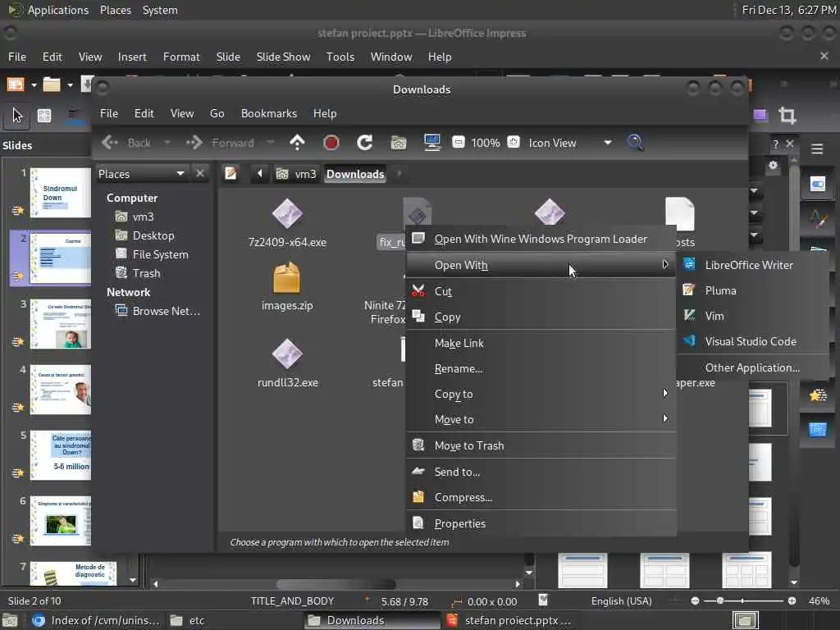Open Impress sidebar Animation star icon

[818, 395]
